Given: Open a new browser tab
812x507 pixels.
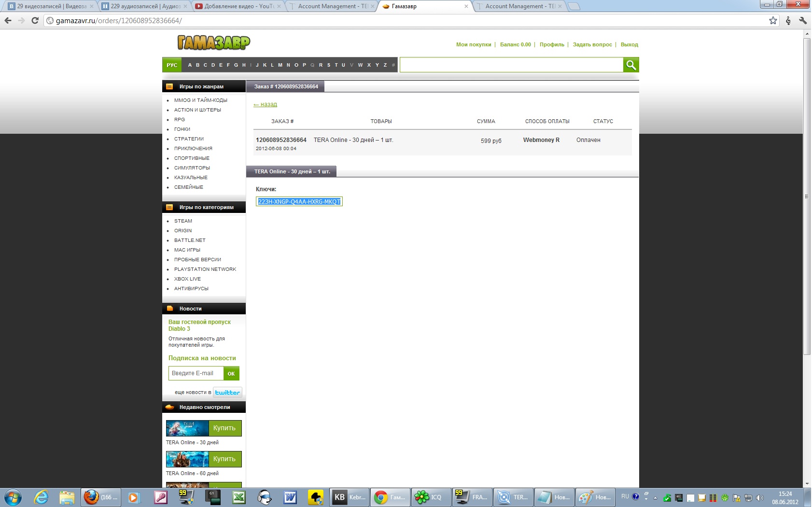Looking at the screenshot, I should point(574,6).
